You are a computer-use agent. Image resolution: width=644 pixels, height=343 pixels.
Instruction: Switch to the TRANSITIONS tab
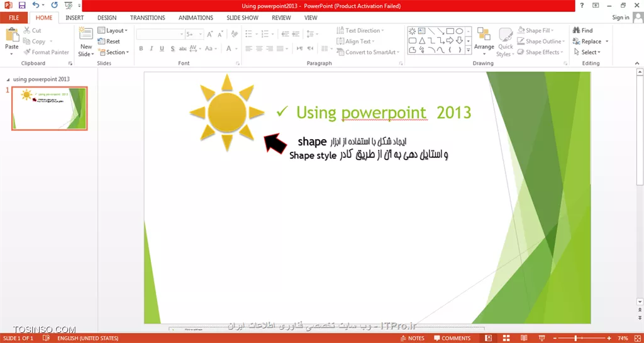[147, 18]
